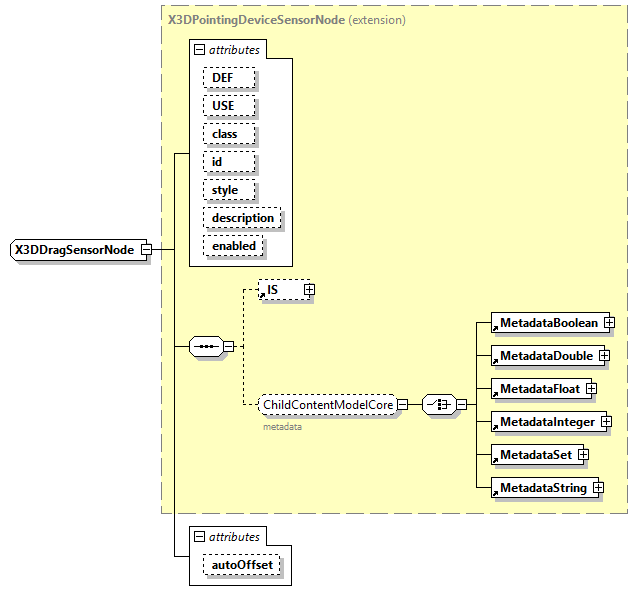Expand the MetadataFloat element

click(591, 389)
